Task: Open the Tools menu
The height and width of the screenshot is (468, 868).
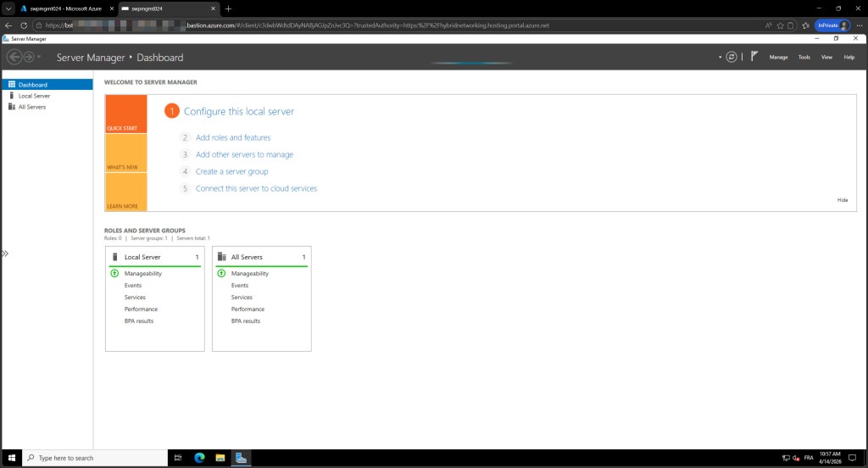Action: coord(804,57)
